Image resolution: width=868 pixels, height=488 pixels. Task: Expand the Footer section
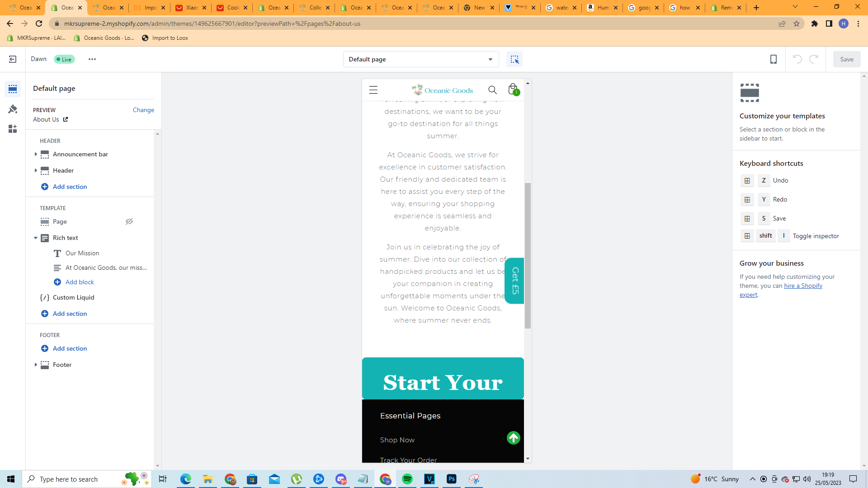point(36,365)
